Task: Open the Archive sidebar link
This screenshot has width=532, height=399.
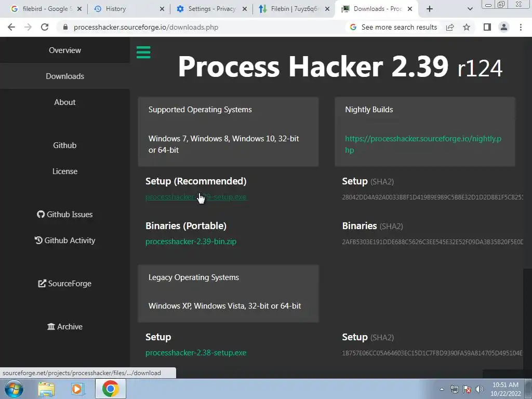Action: (65, 326)
